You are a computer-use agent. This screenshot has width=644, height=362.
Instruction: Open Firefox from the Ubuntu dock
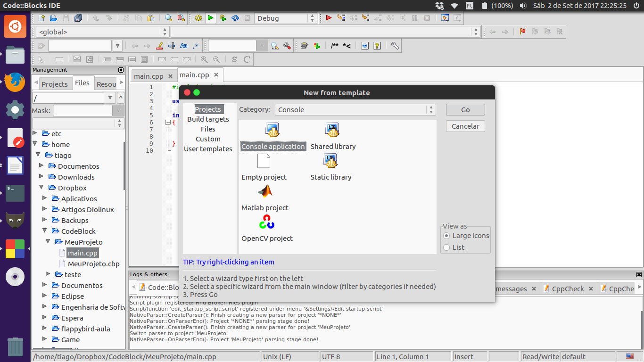pyautogui.click(x=15, y=82)
